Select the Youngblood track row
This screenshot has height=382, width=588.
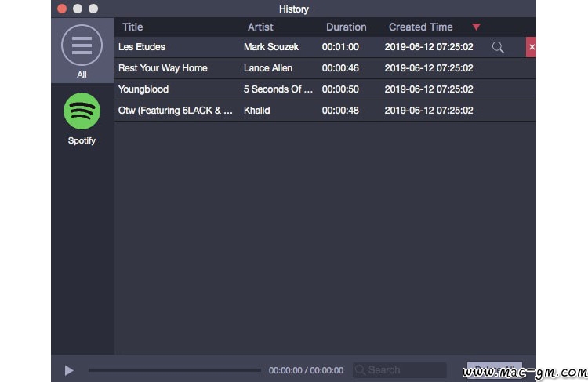pos(143,89)
